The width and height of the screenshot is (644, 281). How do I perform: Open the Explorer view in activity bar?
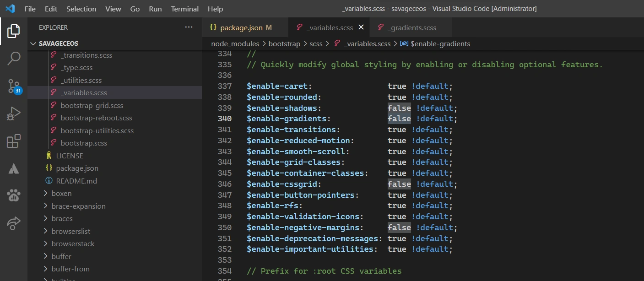13,31
